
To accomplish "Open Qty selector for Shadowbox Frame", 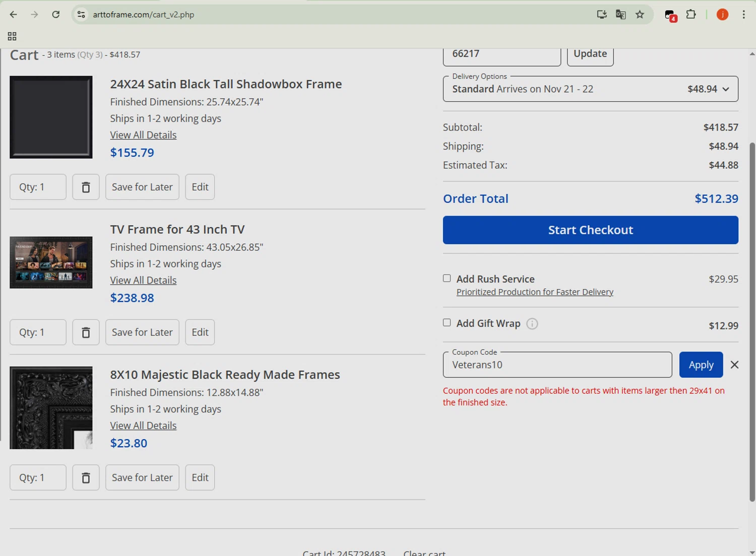I will click(x=38, y=187).
